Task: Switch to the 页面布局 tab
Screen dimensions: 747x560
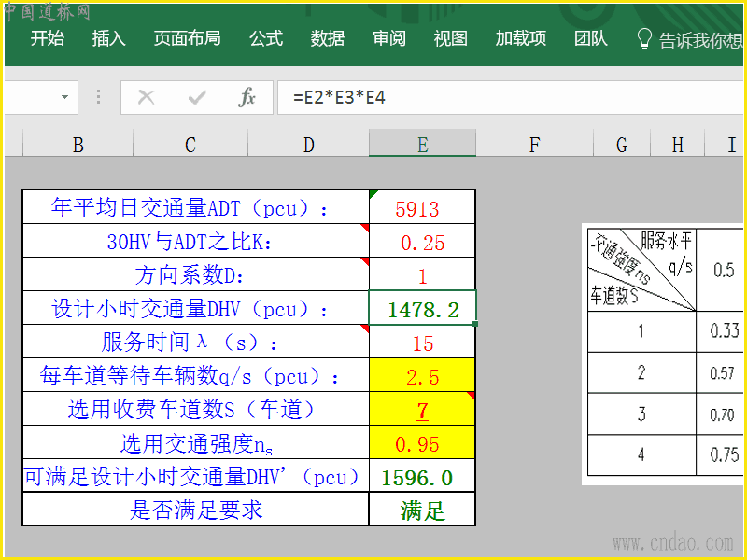Action: tap(188, 38)
